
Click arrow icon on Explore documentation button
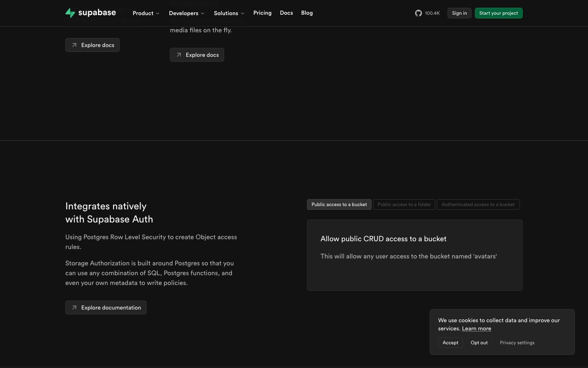[x=74, y=307]
